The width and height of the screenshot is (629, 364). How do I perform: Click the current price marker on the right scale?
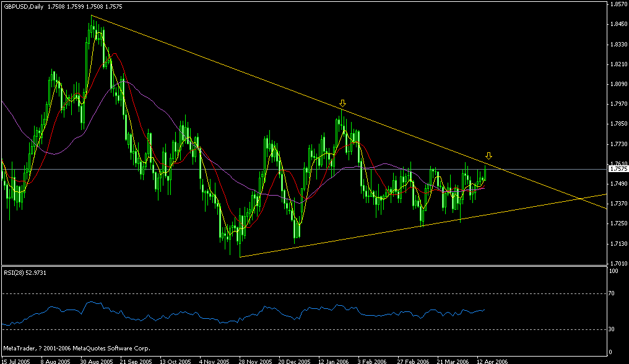pyautogui.click(x=617, y=168)
